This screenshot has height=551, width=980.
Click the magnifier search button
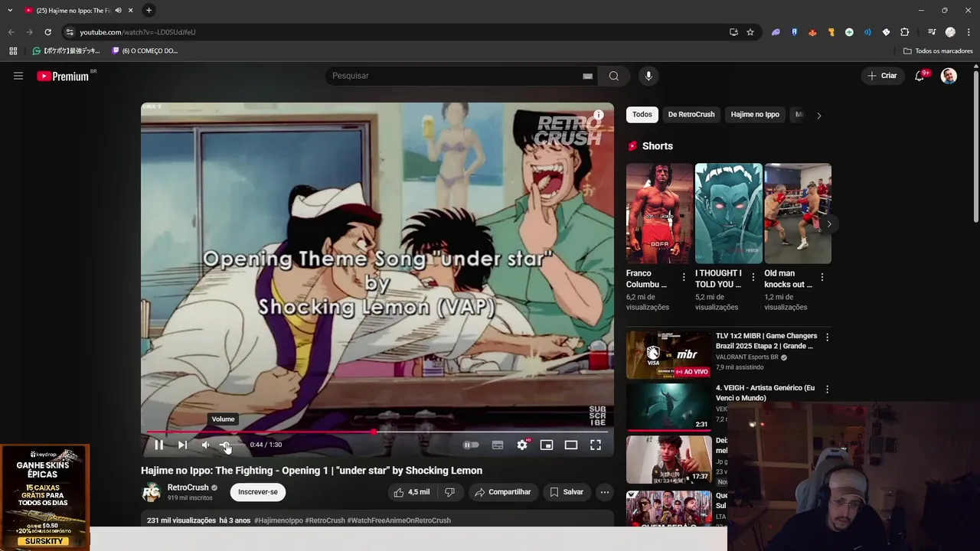pos(614,76)
